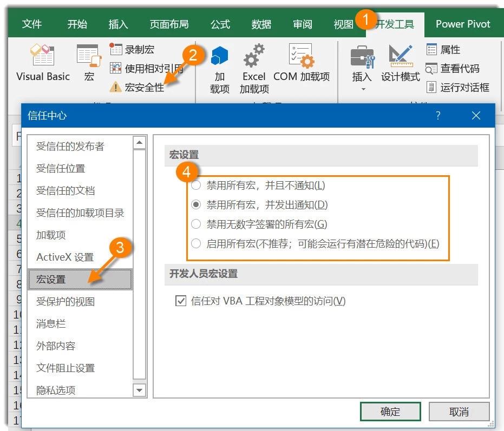Open 宏安全性 macro security warning icon

click(x=116, y=87)
